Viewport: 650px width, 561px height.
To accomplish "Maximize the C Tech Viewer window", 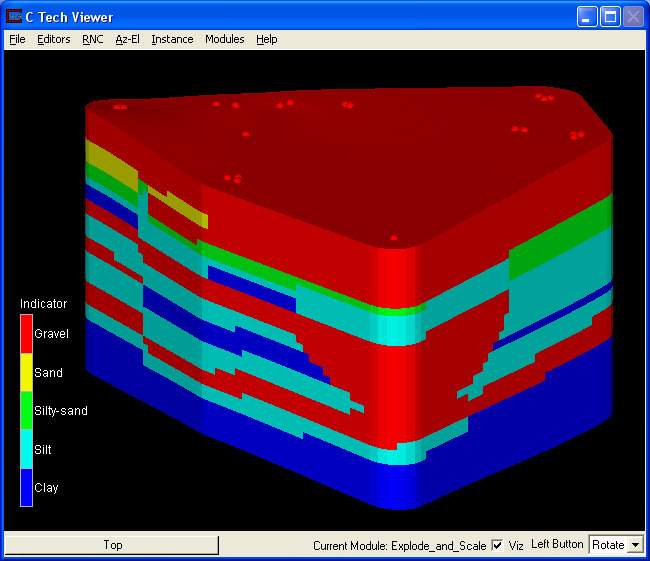I will tap(610, 17).
